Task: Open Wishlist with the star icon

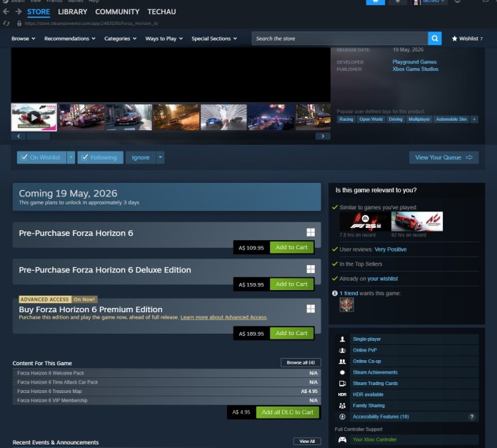Action: tap(467, 39)
